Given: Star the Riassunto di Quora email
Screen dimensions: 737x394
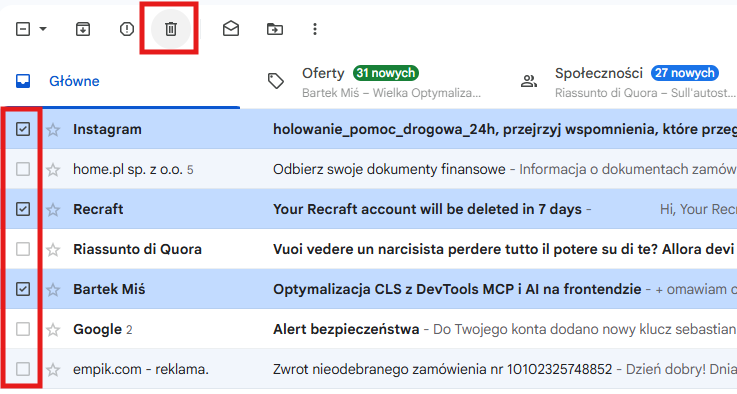Looking at the screenshot, I should point(53,250).
